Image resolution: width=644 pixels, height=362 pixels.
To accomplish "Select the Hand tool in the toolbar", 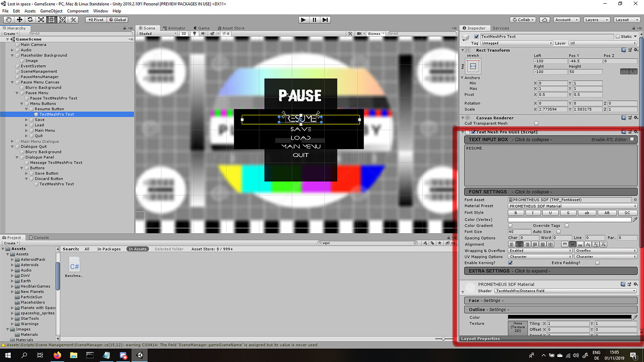I will click(8, 19).
